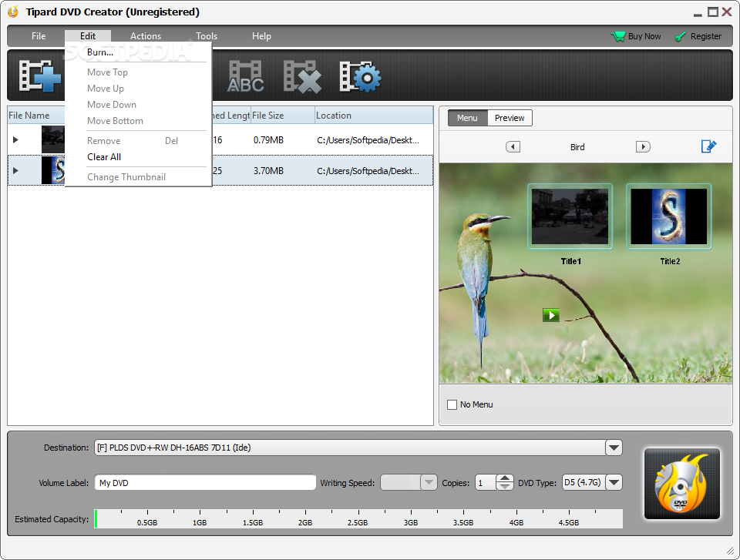740x560 pixels.
Task: Click the first video's thumbnail in file list
Action: click(53, 139)
